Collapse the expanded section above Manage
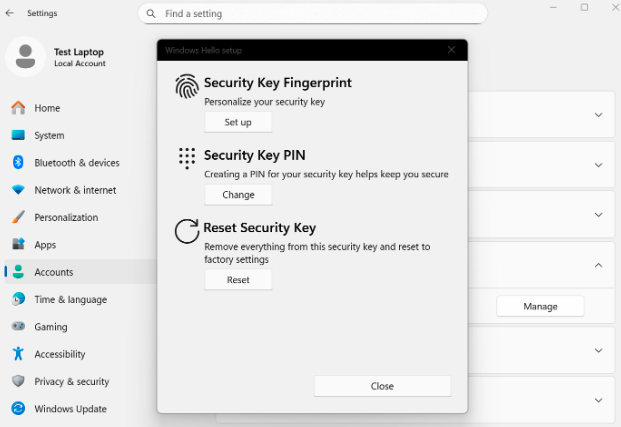Viewport: 621px width, 427px height. (598, 265)
